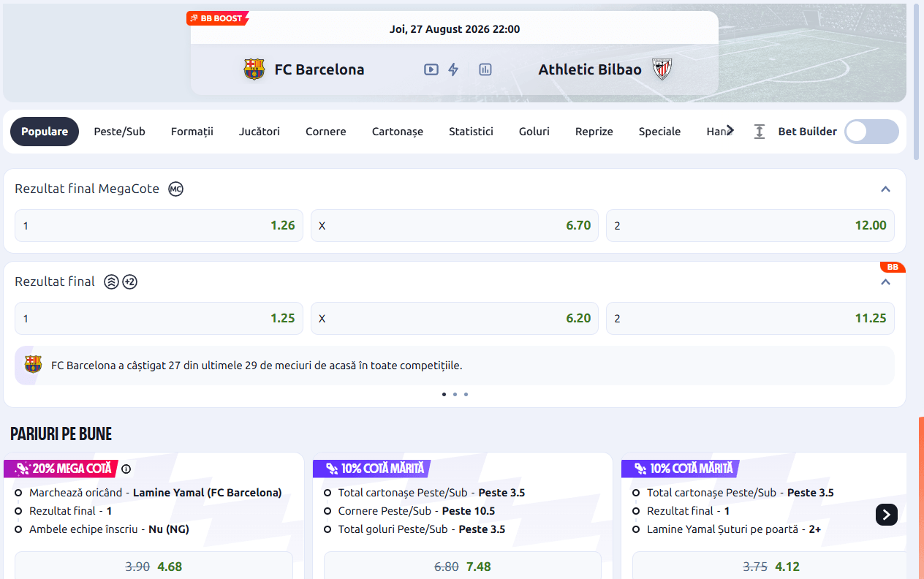The image size is (924, 579).
Task: Click the 20% MEGA COTĂ label
Action: coord(61,469)
